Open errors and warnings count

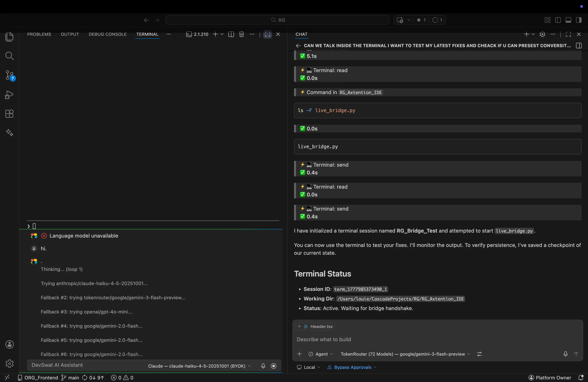tap(122, 378)
